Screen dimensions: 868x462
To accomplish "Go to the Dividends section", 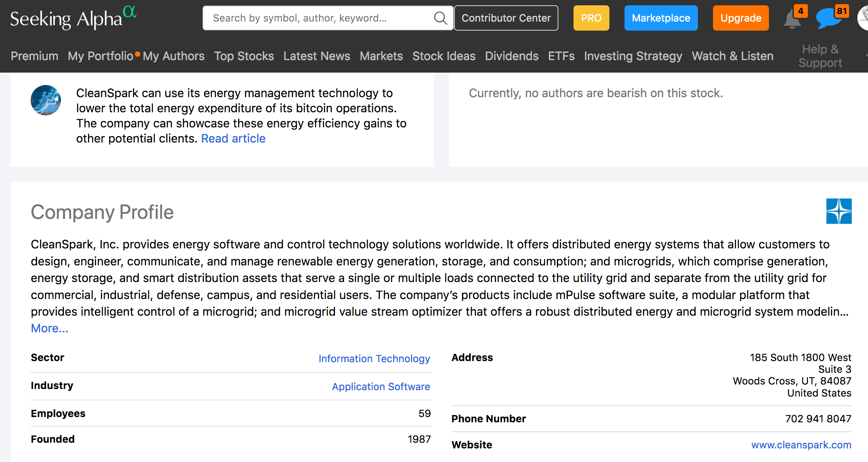I will click(511, 56).
